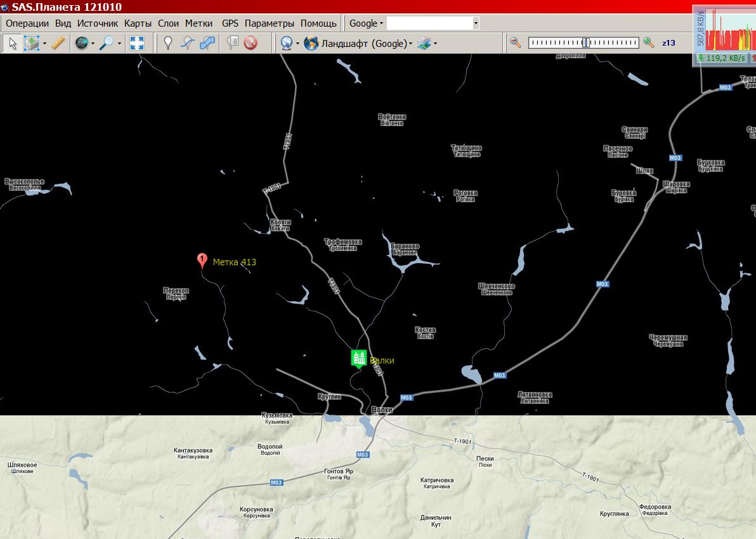Click the zoom out magnifier icon
Image resolution: width=756 pixels, height=539 pixels.
pos(516,42)
